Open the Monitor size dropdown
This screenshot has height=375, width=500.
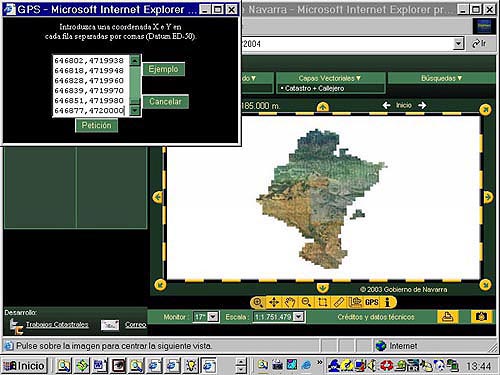click(x=213, y=317)
